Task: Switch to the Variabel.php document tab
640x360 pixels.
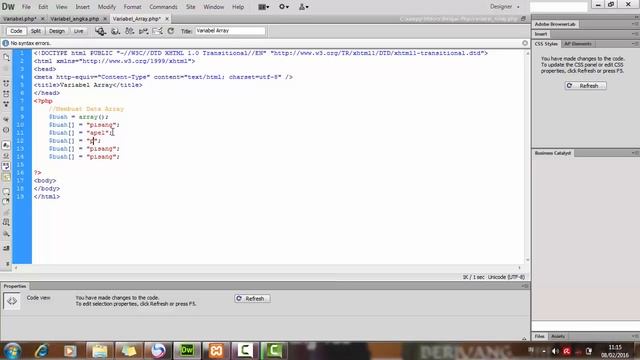Action: click(x=20, y=19)
